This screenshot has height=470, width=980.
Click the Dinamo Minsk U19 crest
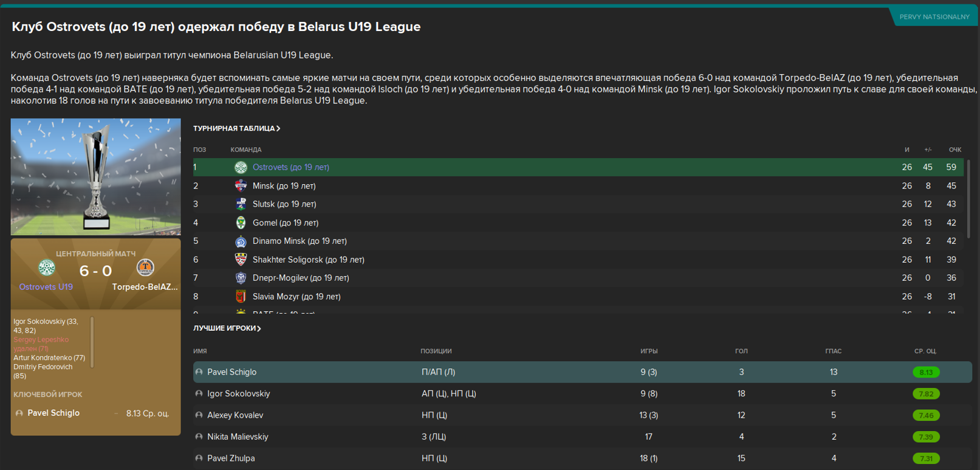(x=241, y=241)
